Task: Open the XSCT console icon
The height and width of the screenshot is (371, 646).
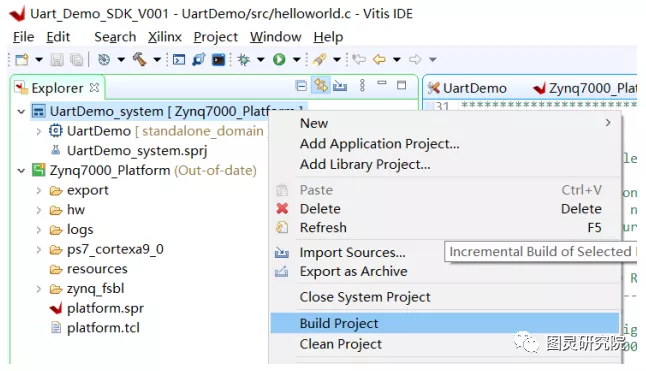Action: coord(179,60)
